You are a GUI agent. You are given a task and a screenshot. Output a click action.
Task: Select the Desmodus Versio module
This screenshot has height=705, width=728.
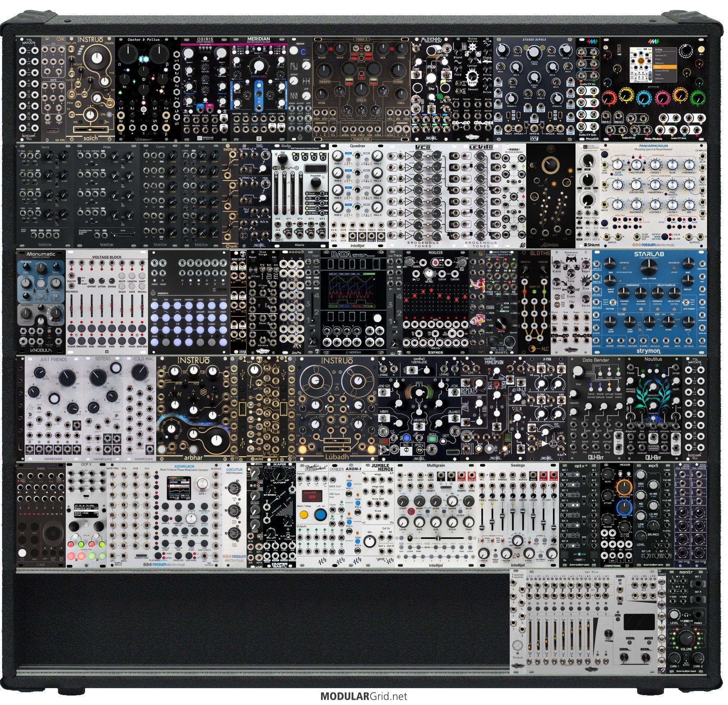(x=571, y=302)
